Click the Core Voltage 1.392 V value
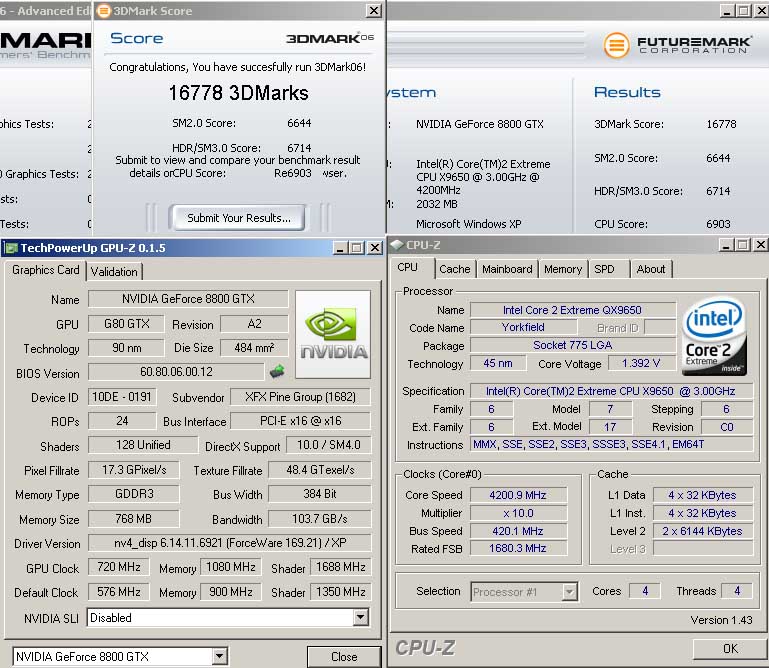 click(x=641, y=363)
